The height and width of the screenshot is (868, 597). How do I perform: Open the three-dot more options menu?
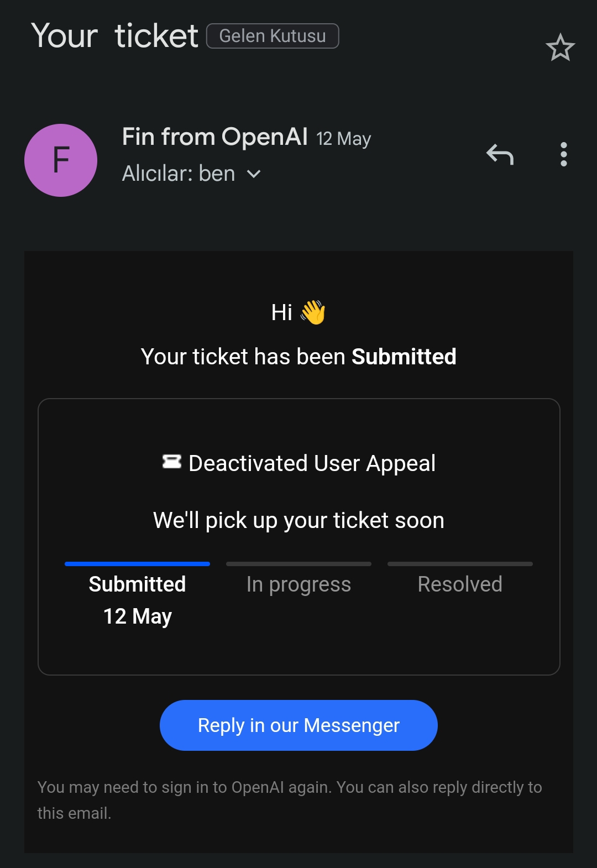point(563,155)
